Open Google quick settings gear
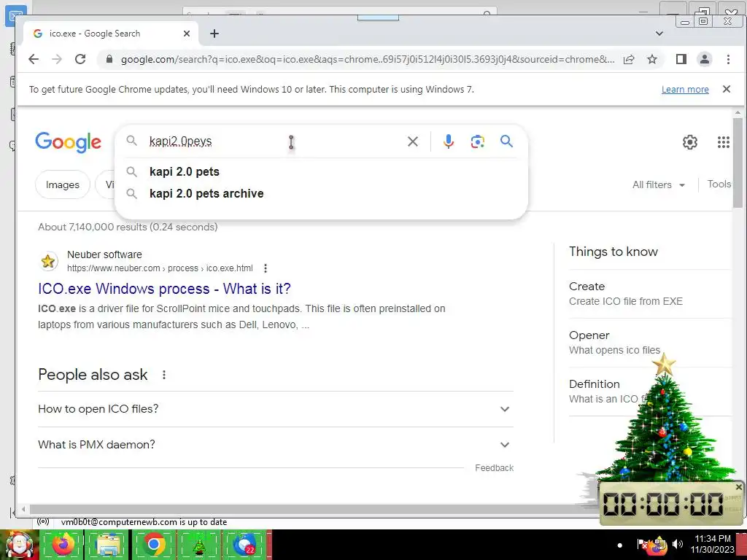Image resolution: width=747 pixels, height=560 pixels. point(690,142)
